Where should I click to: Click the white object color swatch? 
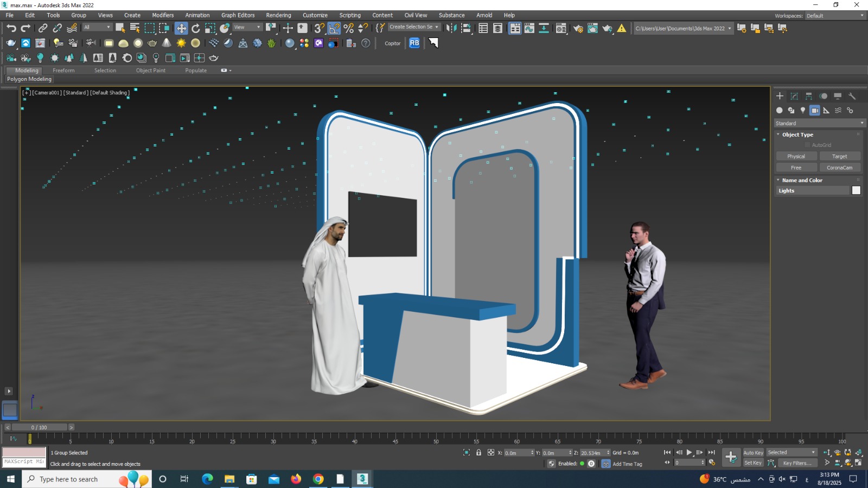click(856, 190)
